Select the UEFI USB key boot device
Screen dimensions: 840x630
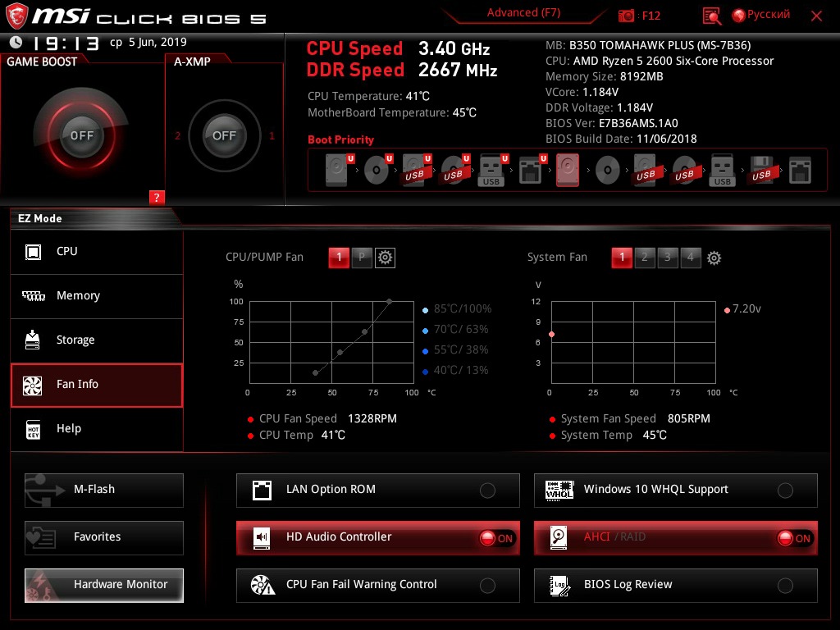(x=493, y=171)
